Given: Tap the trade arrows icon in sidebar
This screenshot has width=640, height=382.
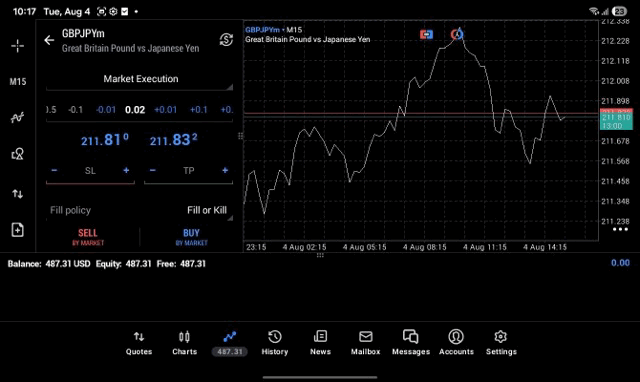Looking at the screenshot, I should point(18,193).
